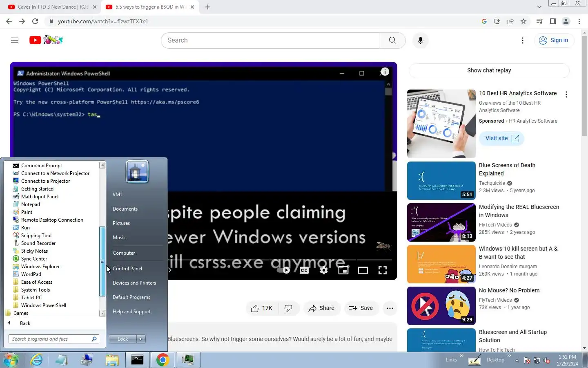Open Documents from Start menu
This screenshot has width=588, height=368.
(125, 209)
